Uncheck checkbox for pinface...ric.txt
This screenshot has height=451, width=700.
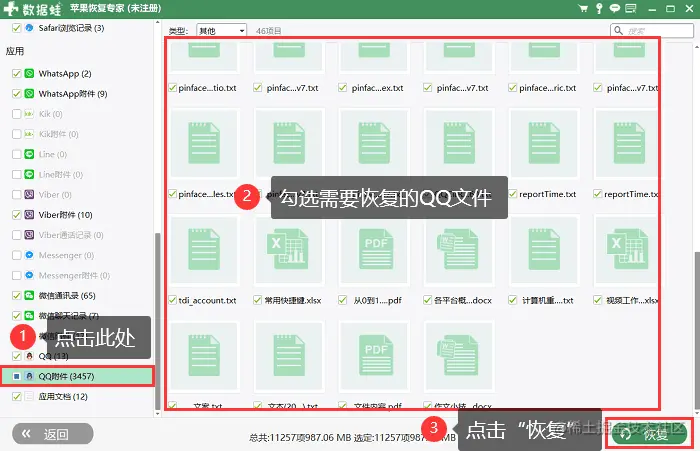click(512, 88)
